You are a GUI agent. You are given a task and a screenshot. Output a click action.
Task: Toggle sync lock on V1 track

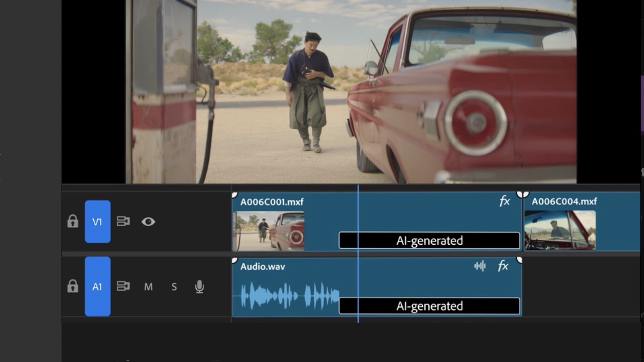click(x=123, y=221)
